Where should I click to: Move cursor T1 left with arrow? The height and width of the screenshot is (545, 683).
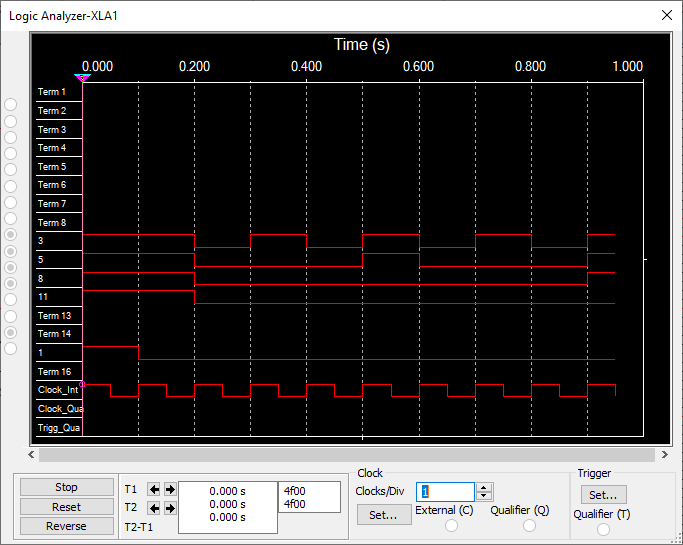pyautogui.click(x=153, y=489)
